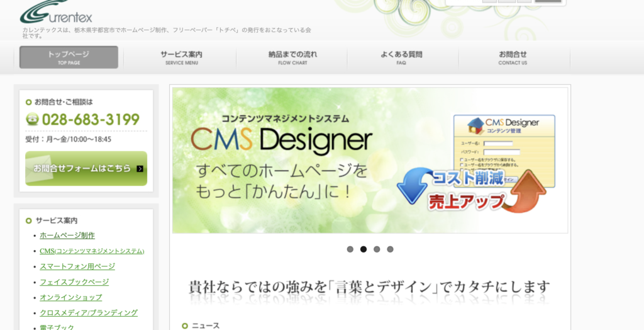Go to 納品までの流れ Flow Chart

pyautogui.click(x=292, y=57)
